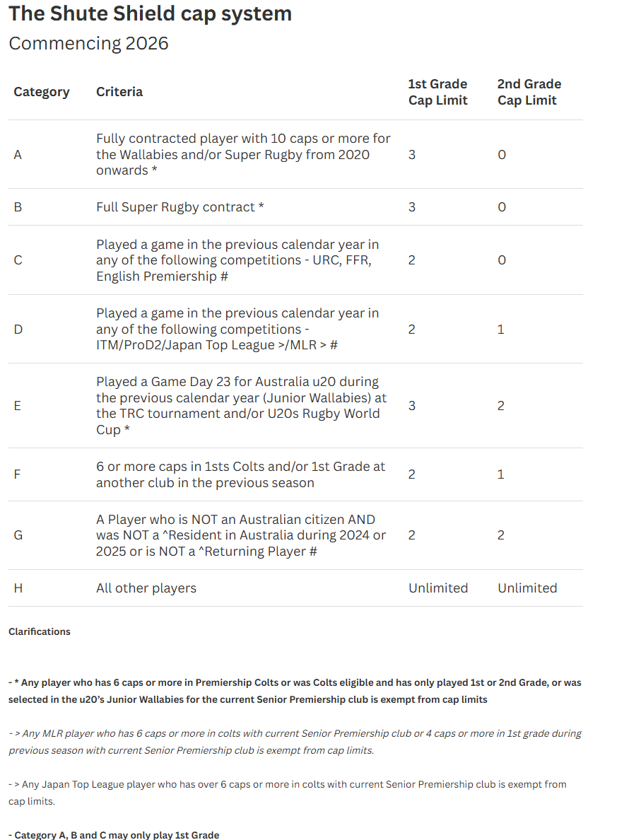Click "The Shute Shield cap system" heading
The image size is (624, 840).
click(150, 13)
